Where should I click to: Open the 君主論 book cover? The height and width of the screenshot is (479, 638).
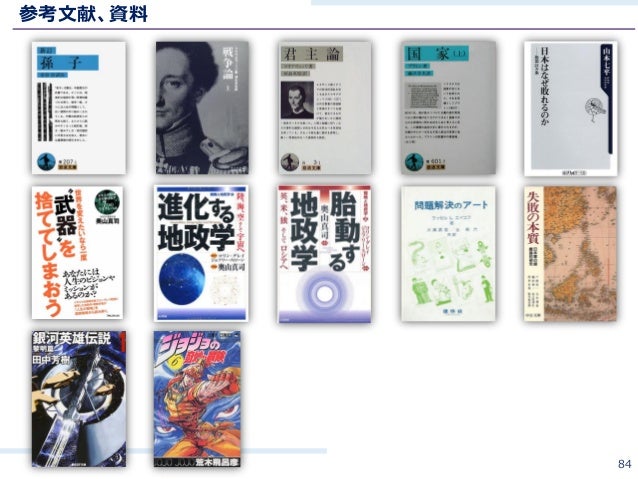tap(325, 108)
